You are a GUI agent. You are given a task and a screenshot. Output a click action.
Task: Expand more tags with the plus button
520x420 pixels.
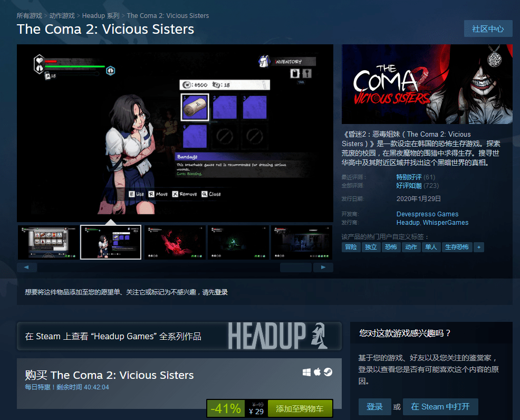(x=478, y=247)
